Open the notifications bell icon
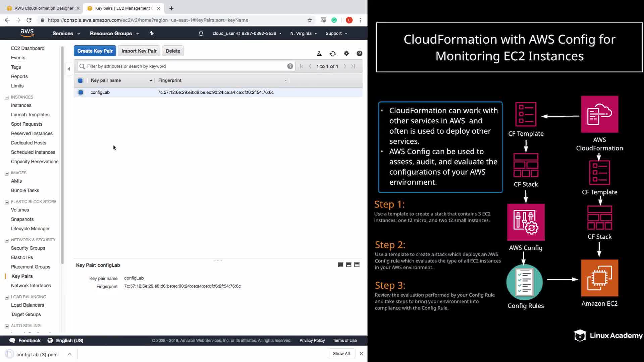This screenshot has height=362, width=644. point(201,33)
